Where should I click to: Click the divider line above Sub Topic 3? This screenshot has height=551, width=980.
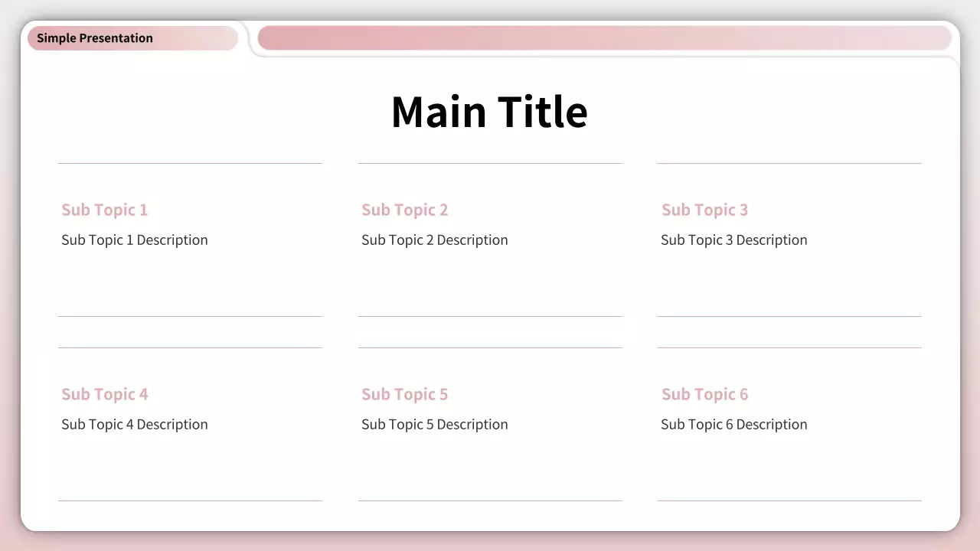coord(789,163)
